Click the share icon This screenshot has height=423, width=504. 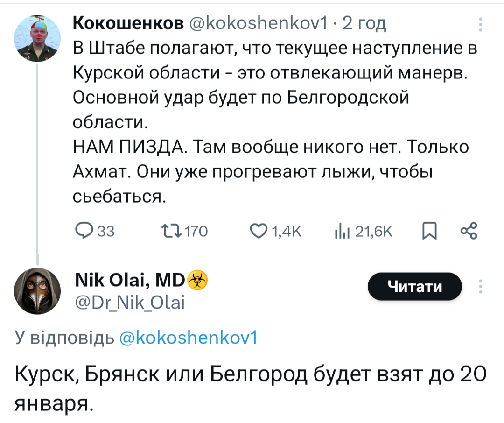coord(468,232)
